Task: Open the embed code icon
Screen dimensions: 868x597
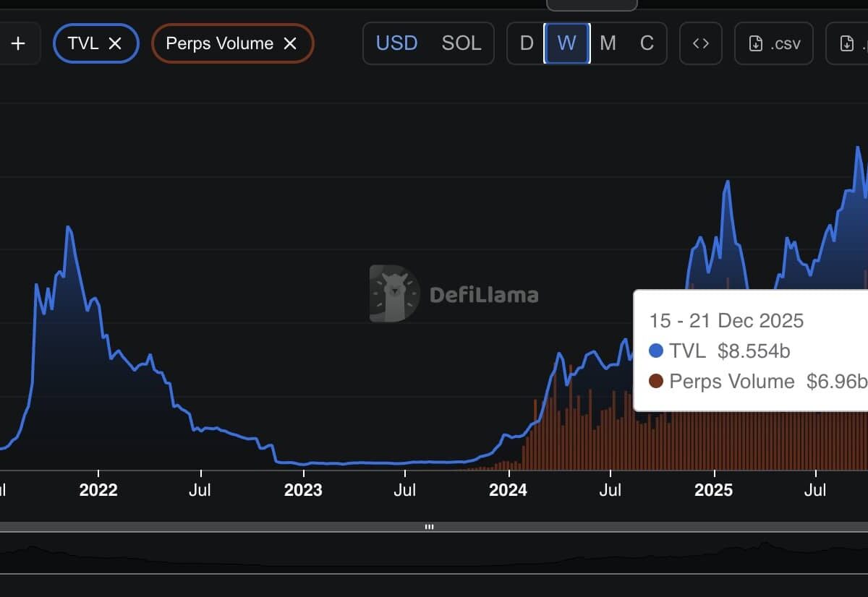Action: [700, 43]
